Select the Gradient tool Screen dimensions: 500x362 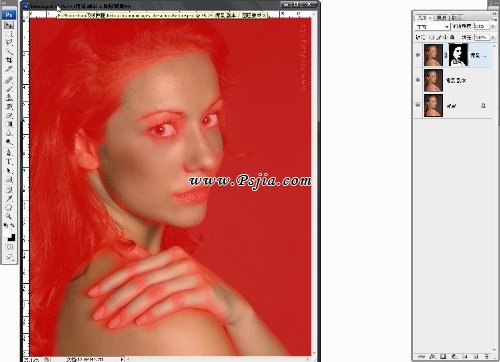click(9, 124)
